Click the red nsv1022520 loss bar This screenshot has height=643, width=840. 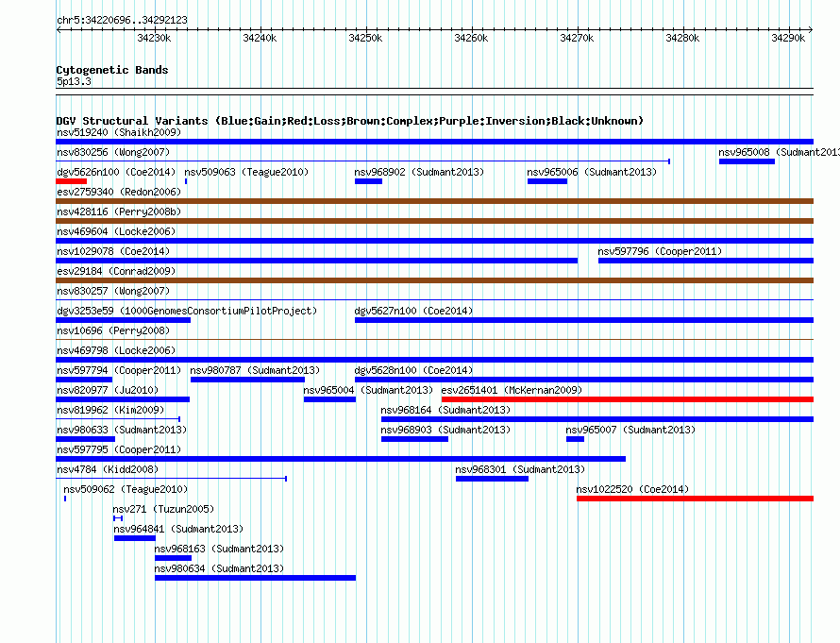pos(696,499)
